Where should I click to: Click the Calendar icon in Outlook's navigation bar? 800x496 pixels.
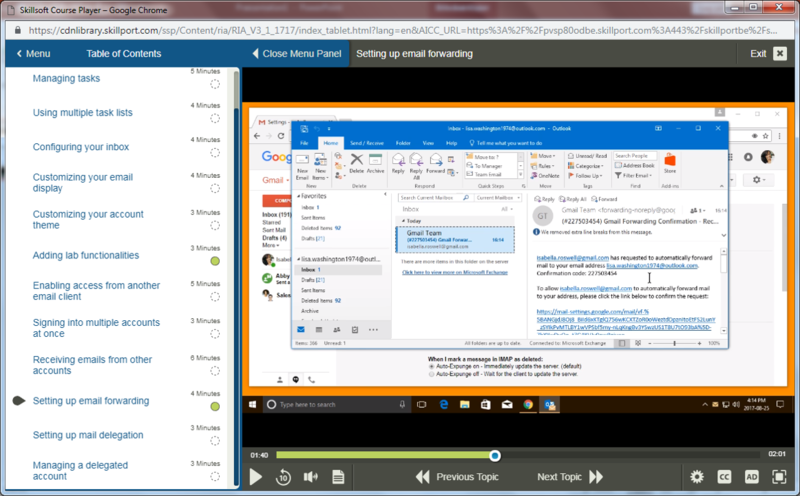click(319, 330)
